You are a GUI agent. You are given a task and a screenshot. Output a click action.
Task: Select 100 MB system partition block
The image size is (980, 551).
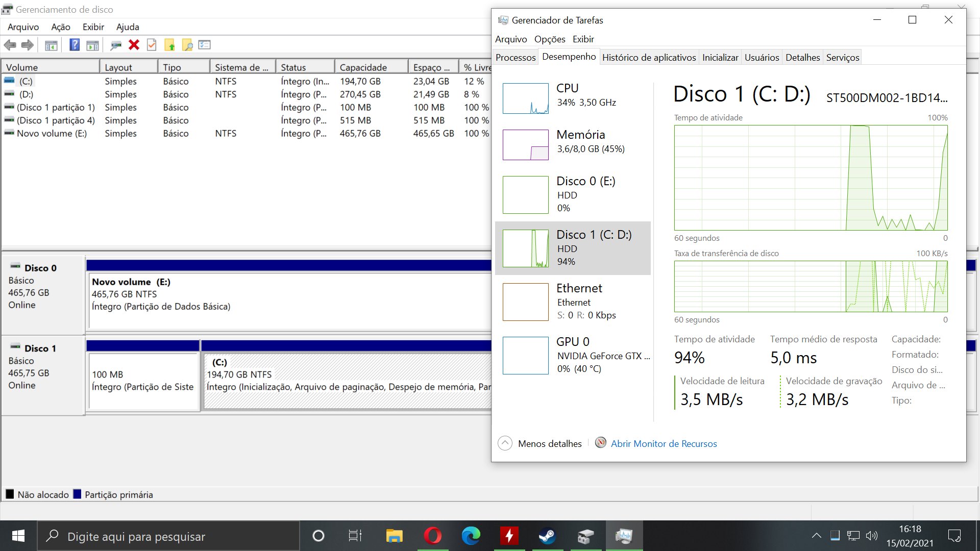(143, 381)
